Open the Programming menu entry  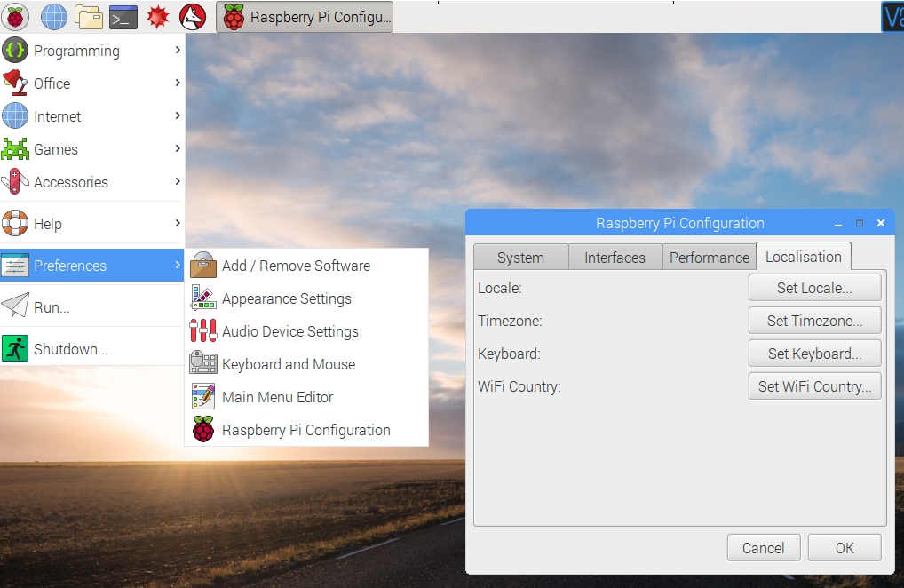point(92,50)
